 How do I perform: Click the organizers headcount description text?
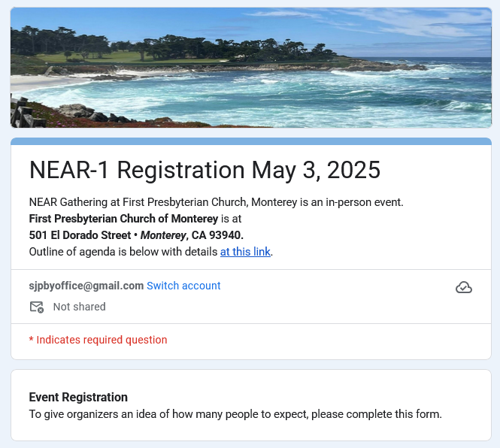click(235, 414)
